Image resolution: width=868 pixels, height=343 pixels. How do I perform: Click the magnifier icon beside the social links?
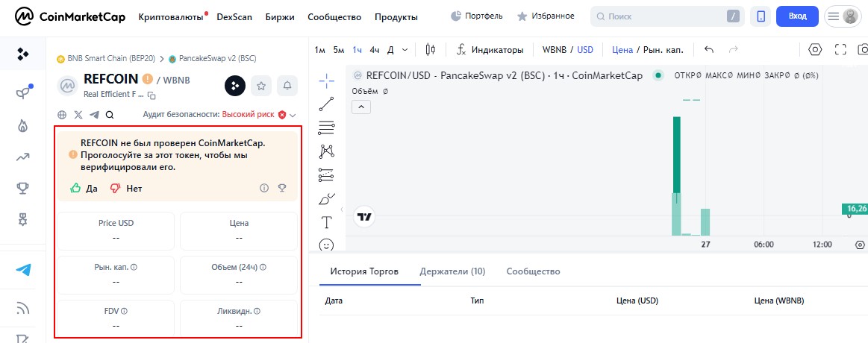click(x=110, y=115)
